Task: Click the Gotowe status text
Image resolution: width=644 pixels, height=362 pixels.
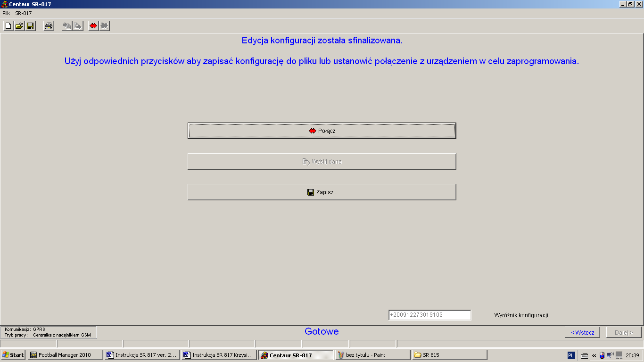Action: pos(322,331)
